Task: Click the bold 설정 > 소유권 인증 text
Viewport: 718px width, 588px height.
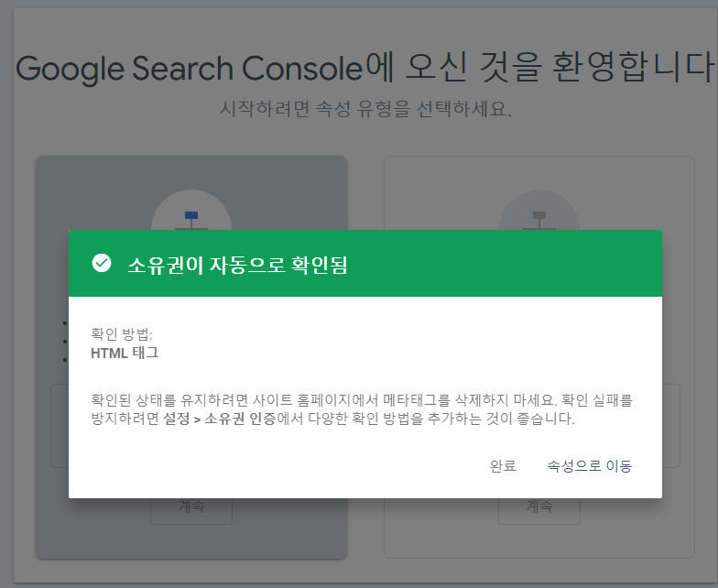Action: pyautogui.click(x=220, y=418)
